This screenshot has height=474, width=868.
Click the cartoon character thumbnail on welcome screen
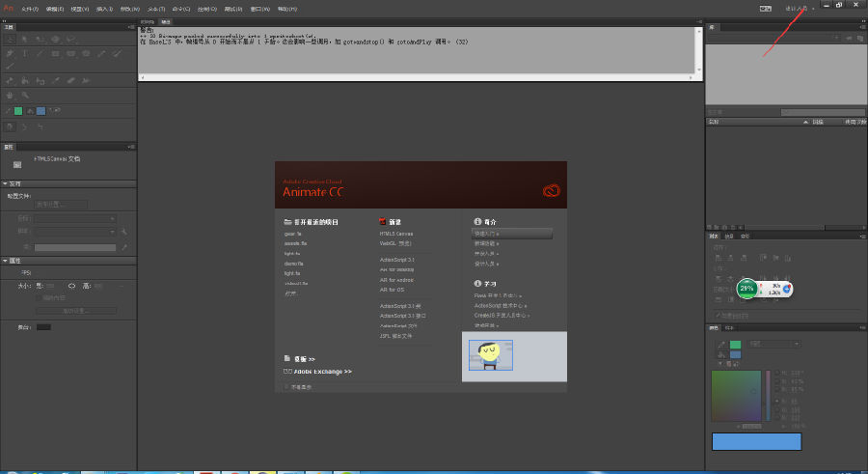coord(491,355)
